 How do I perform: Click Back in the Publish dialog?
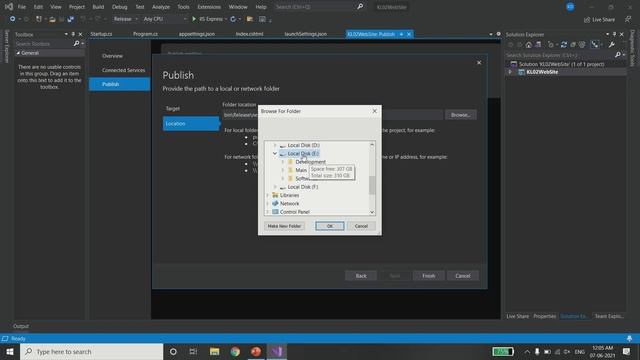pyautogui.click(x=361, y=276)
